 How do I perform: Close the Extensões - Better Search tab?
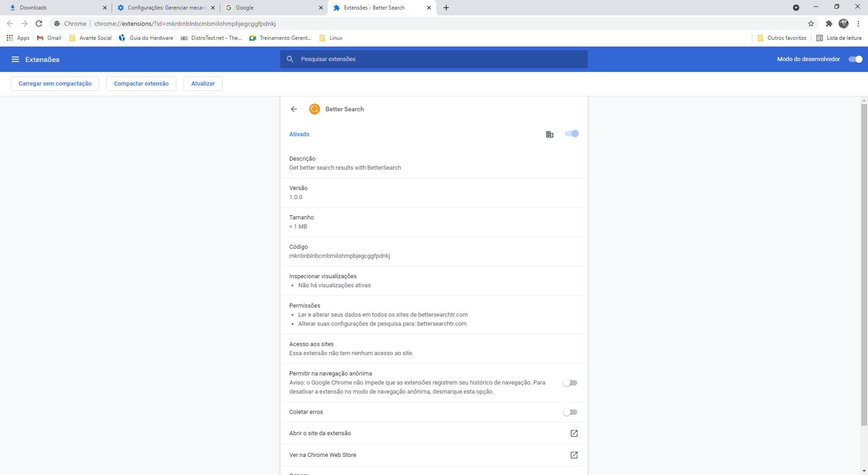tap(429, 8)
